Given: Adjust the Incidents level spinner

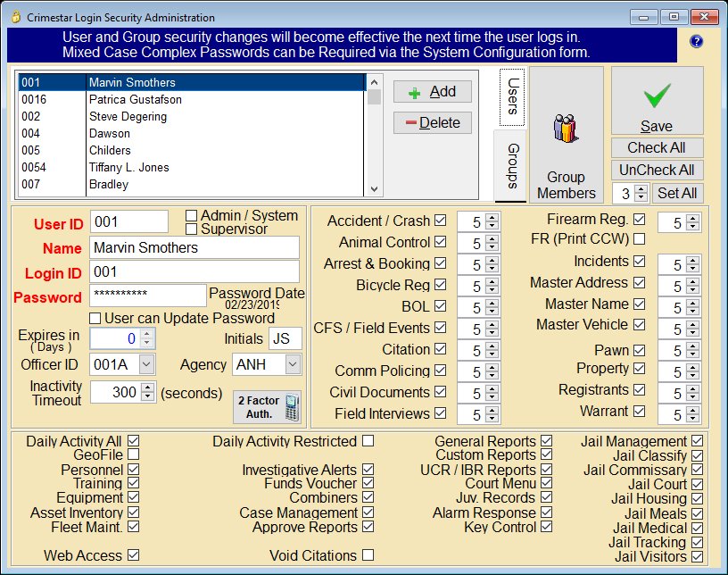Looking at the screenshot, I should coord(692,264).
